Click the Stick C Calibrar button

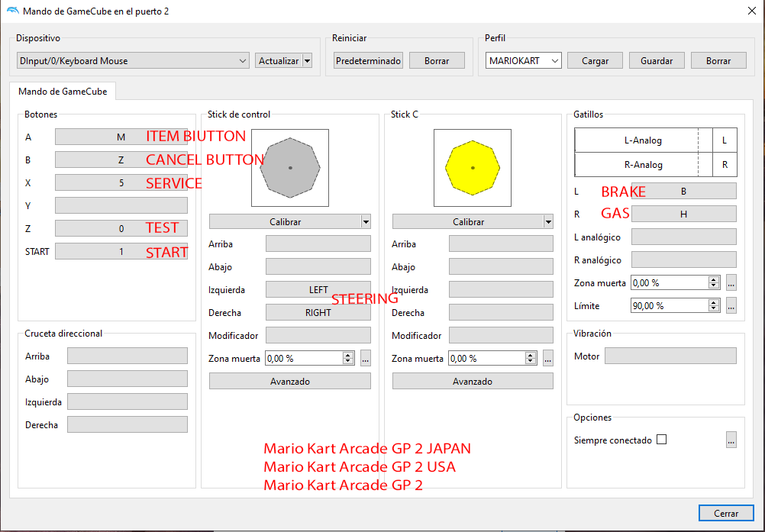pos(468,222)
